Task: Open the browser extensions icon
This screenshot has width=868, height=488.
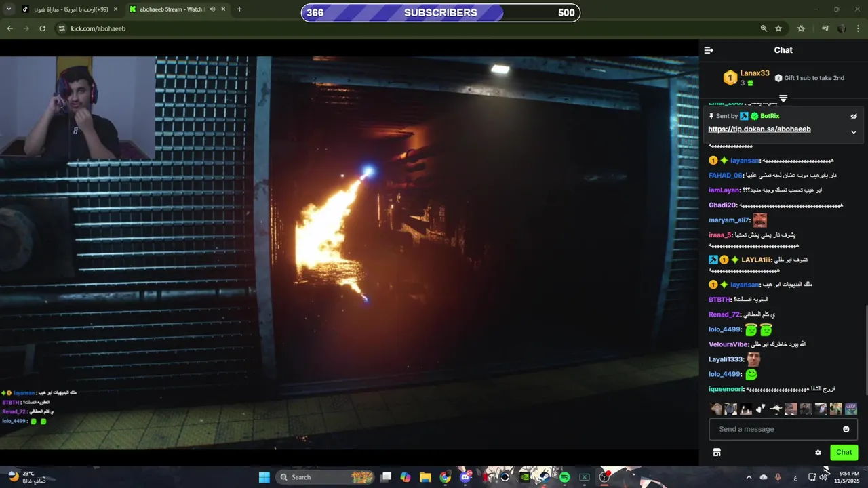Action: (x=801, y=28)
